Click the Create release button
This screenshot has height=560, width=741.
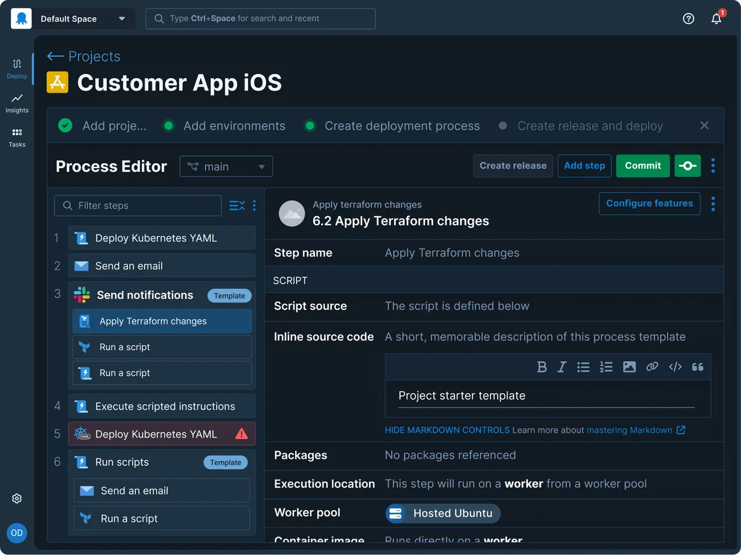(x=513, y=165)
